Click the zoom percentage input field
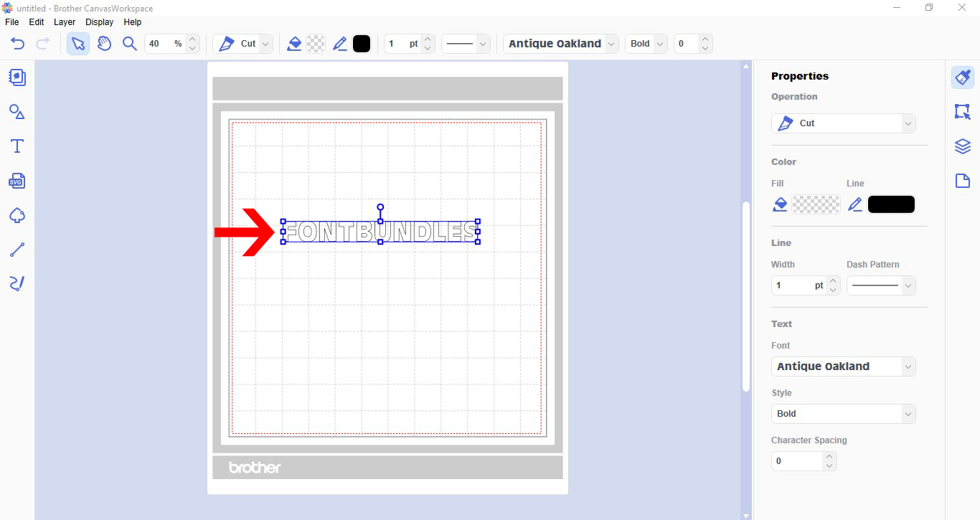Viewport: 980px width, 520px height. [165, 44]
